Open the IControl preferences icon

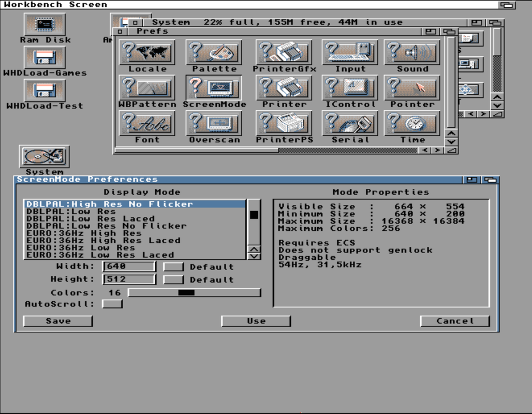350,87
